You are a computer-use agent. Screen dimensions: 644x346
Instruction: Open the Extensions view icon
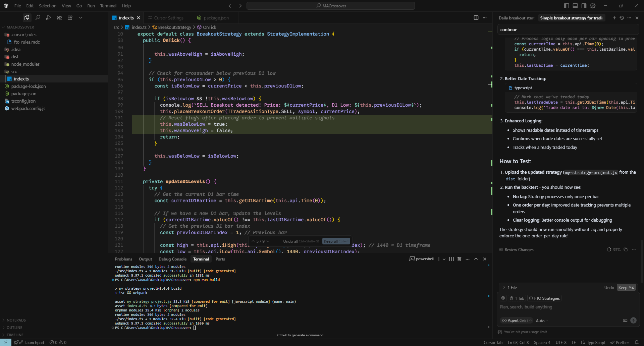pyautogui.click(x=70, y=18)
